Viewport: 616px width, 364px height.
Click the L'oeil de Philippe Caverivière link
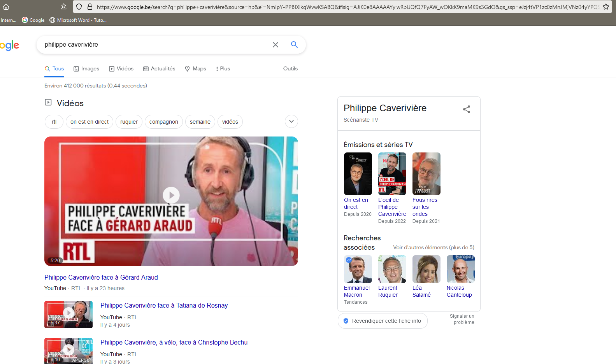[392, 207]
